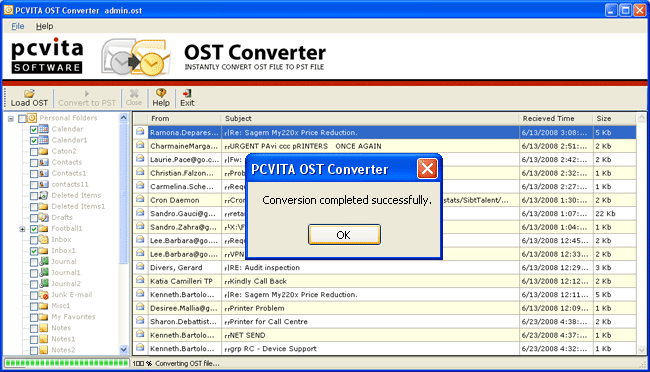This screenshot has height=372, width=650.
Task: Select the Personal Folders root icon
Action: [32, 118]
